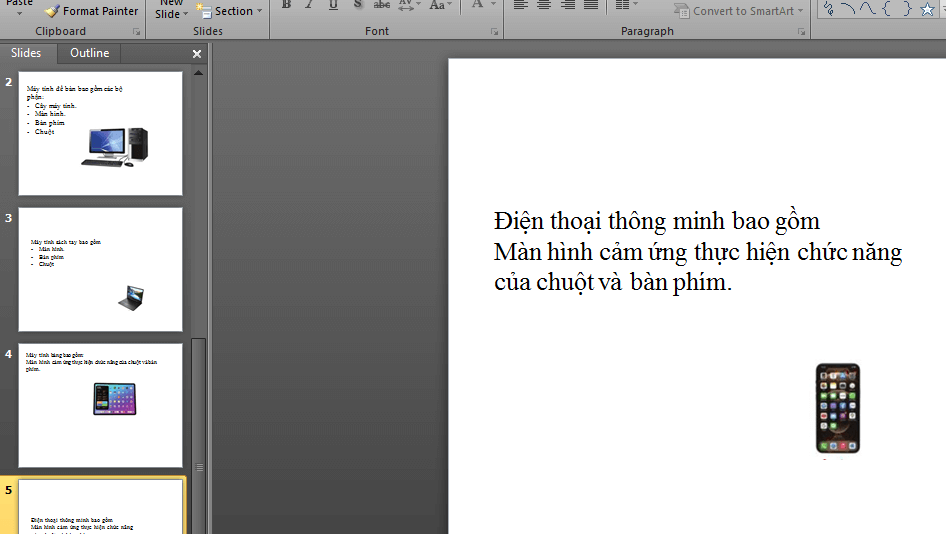Toggle italic formatting
This screenshot has height=534, width=946.
[309, 5]
